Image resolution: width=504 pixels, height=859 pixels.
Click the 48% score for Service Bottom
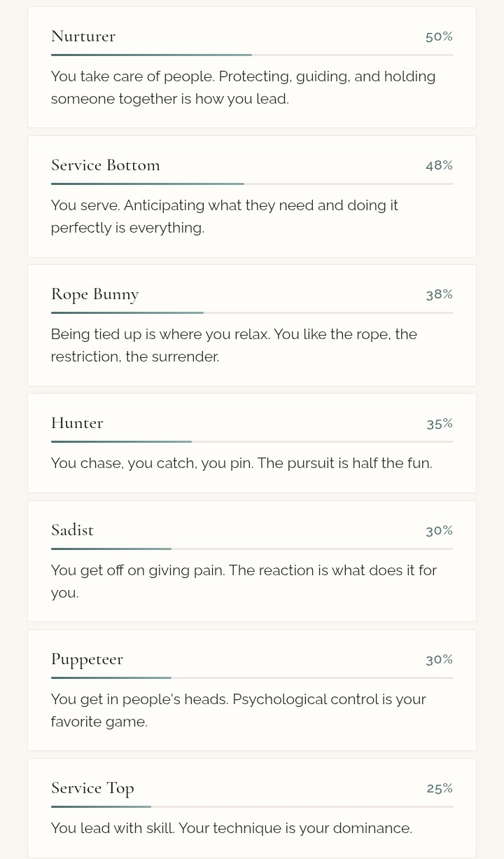point(439,165)
